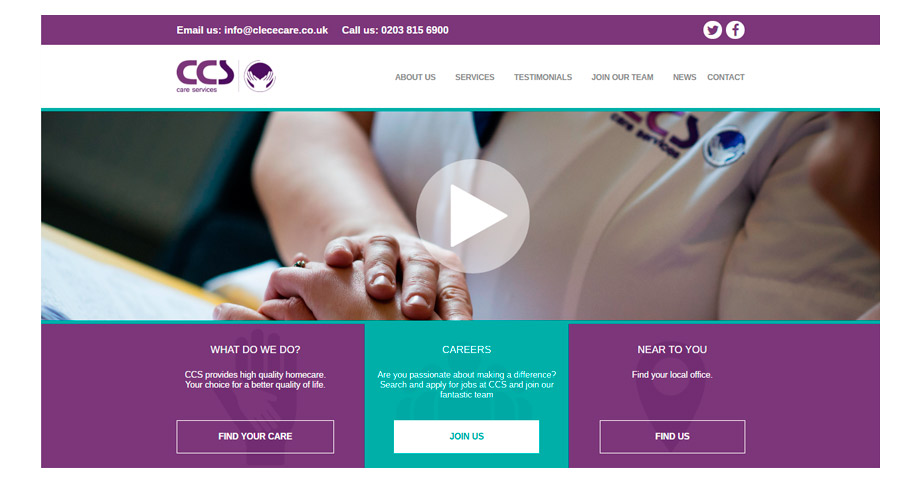Click the CCS care services logo
The image size is (924, 480).
(205, 76)
